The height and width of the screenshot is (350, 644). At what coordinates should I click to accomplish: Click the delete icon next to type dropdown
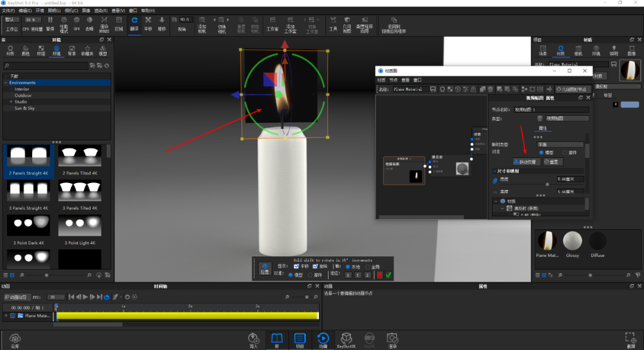(x=540, y=118)
